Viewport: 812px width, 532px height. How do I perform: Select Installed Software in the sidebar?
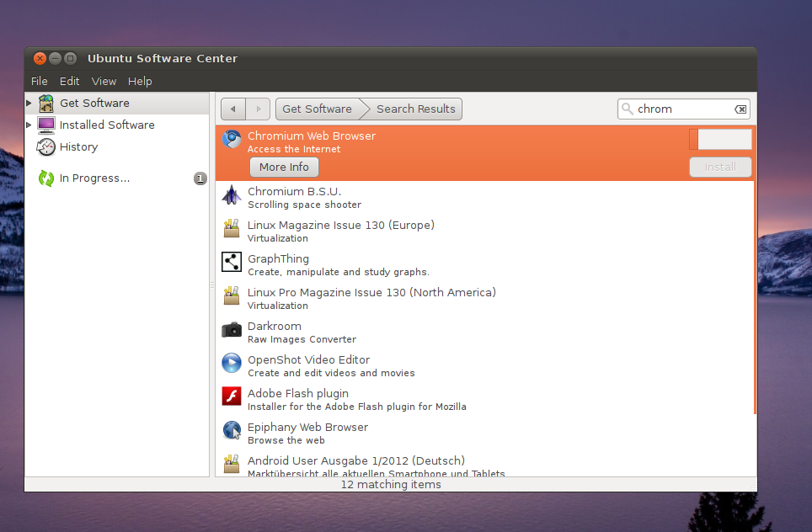click(x=117, y=125)
